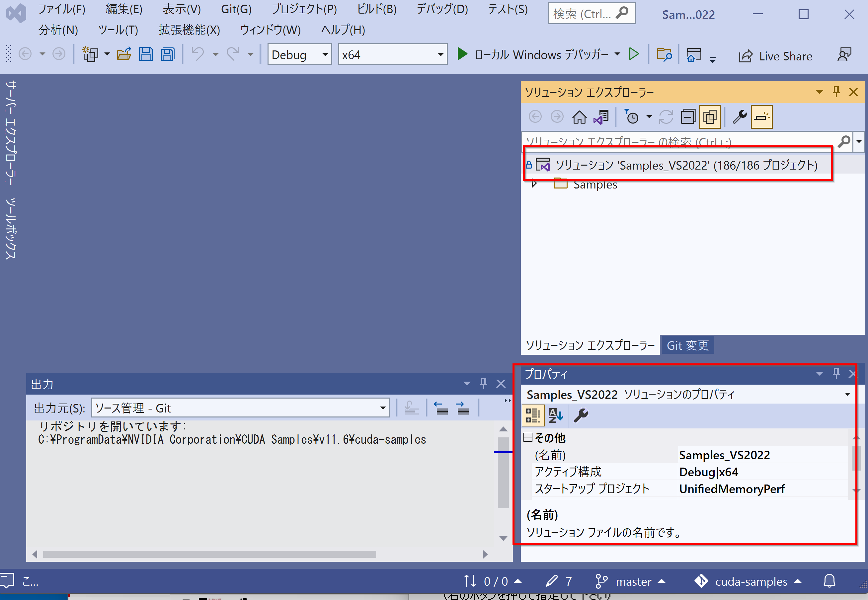
Task: Open the Debug configuration dropdown
Action: (x=300, y=54)
